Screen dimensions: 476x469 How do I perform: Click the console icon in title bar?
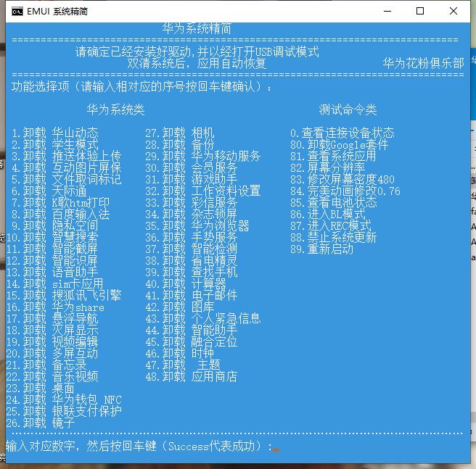click(17, 12)
